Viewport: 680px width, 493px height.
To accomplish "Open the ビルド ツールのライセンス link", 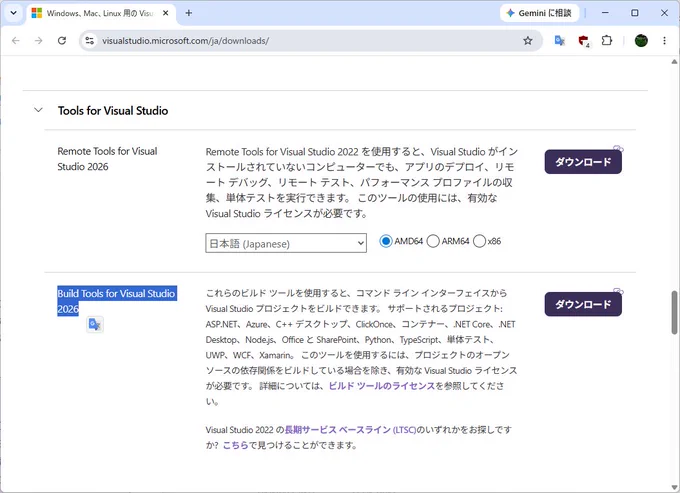I will click(382, 386).
